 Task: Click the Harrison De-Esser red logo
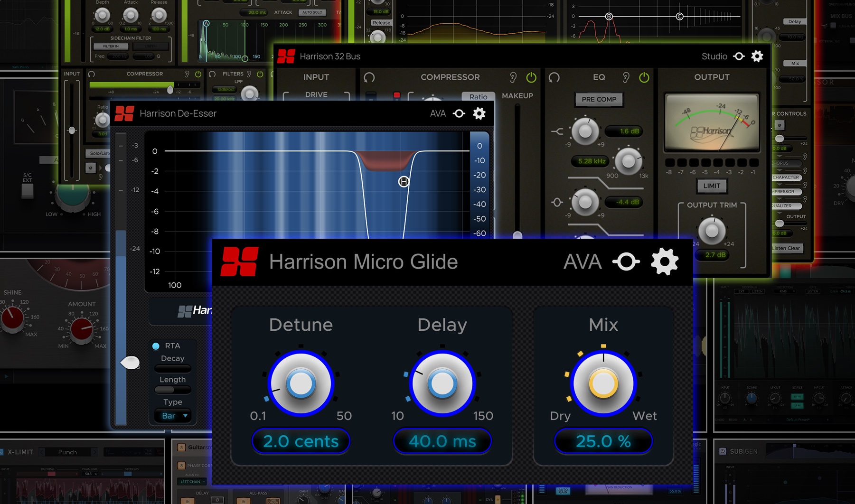click(124, 113)
